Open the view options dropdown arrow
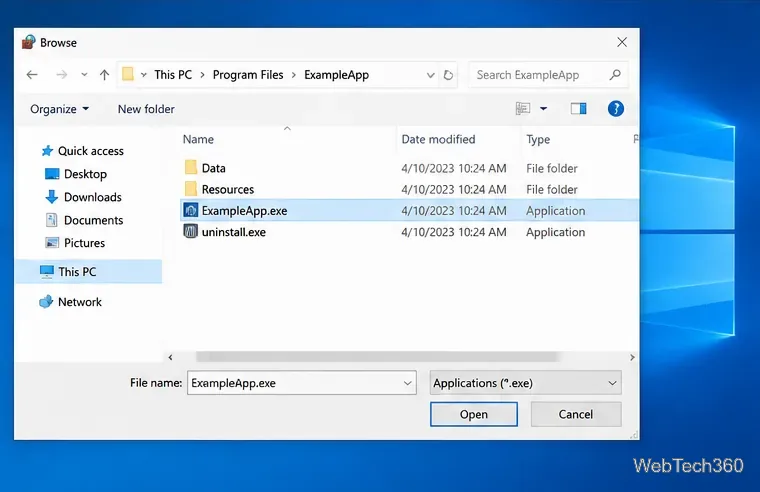Screen dimensions: 760x492 [x=543, y=109]
